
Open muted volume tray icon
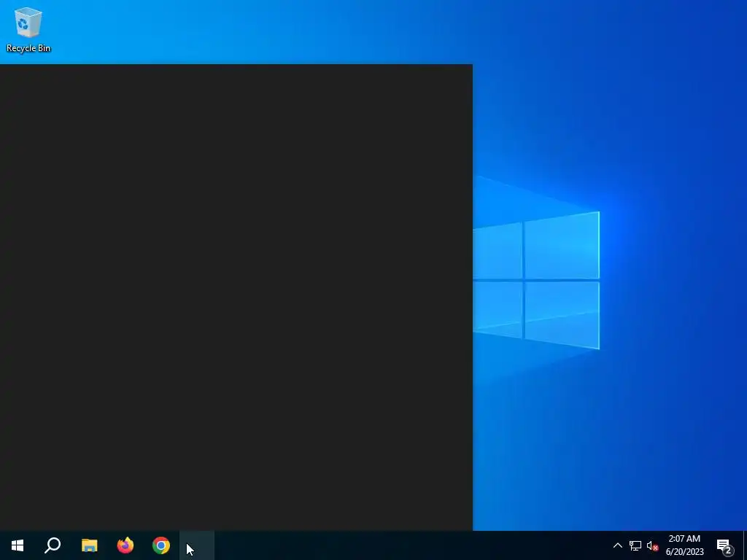tap(652, 545)
